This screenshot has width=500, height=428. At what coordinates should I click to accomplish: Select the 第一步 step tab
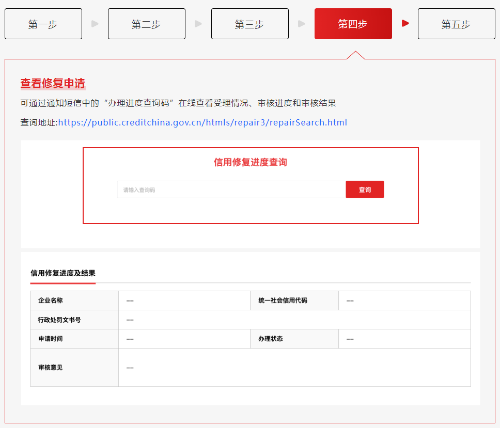[43, 24]
